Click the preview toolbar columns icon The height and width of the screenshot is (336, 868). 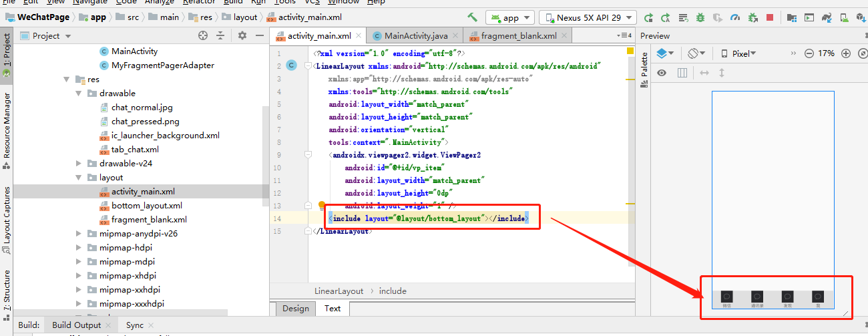[682, 73]
